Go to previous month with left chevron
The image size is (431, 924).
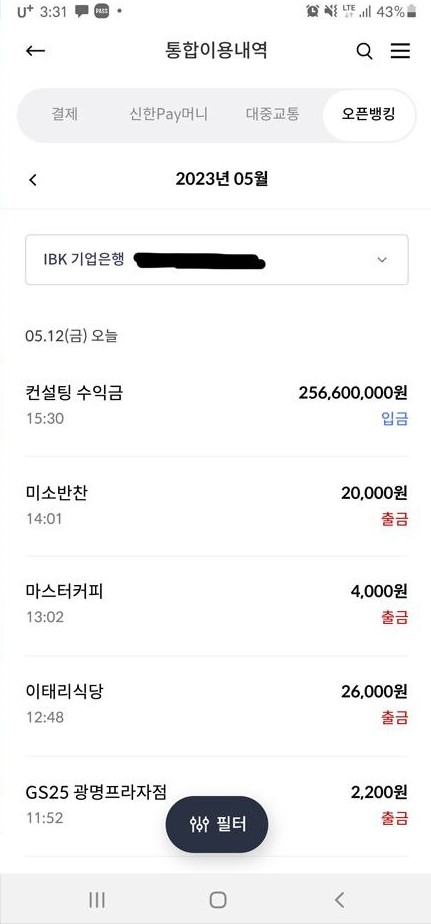pos(33,180)
